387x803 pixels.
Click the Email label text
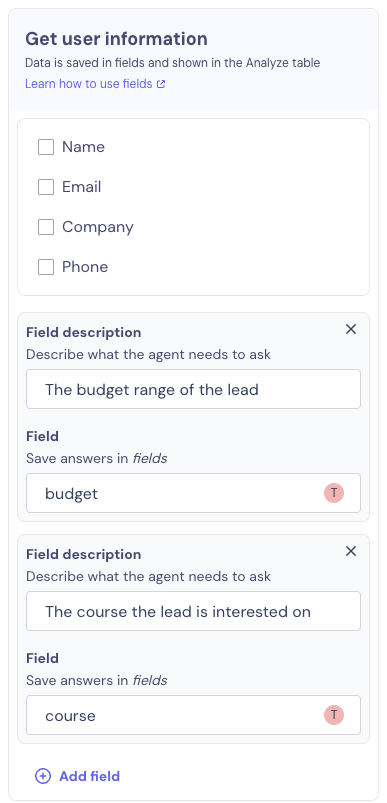(x=81, y=187)
